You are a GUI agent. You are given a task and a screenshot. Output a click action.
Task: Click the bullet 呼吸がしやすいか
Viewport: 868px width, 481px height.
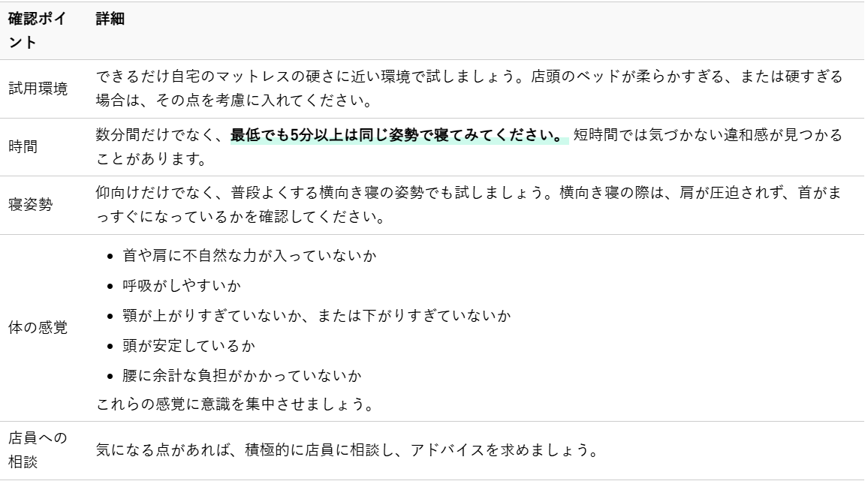[x=173, y=285]
